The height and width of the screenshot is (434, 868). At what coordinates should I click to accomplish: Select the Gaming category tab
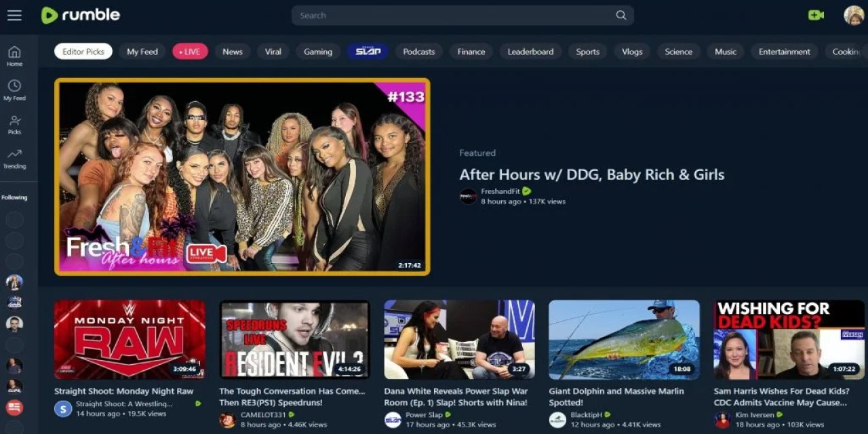point(317,52)
